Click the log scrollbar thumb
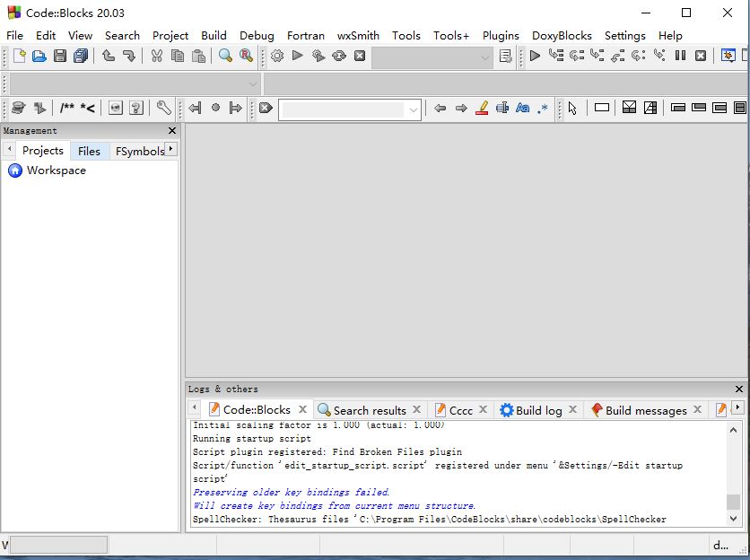The height and width of the screenshot is (560, 750). 733,502
